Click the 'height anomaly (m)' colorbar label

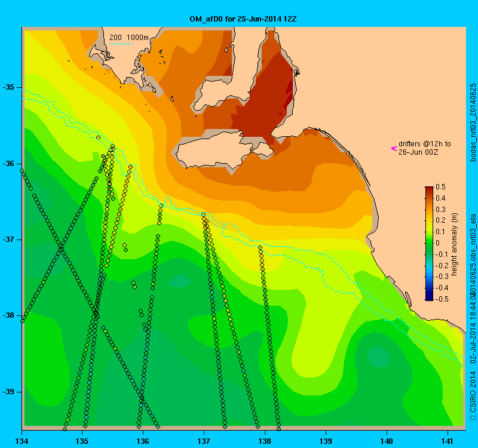click(454, 244)
